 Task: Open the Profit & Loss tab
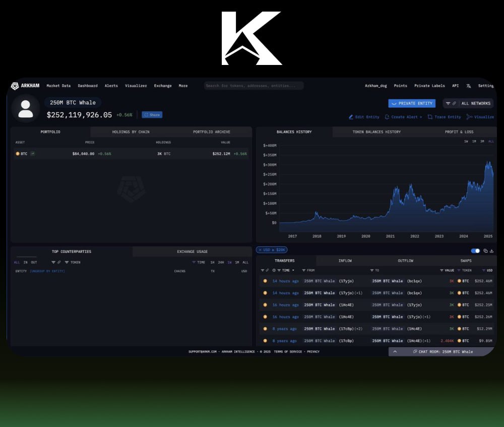pos(459,132)
